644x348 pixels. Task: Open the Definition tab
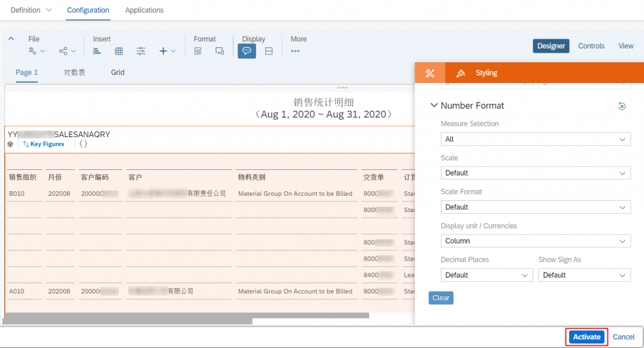tap(25, 10)
